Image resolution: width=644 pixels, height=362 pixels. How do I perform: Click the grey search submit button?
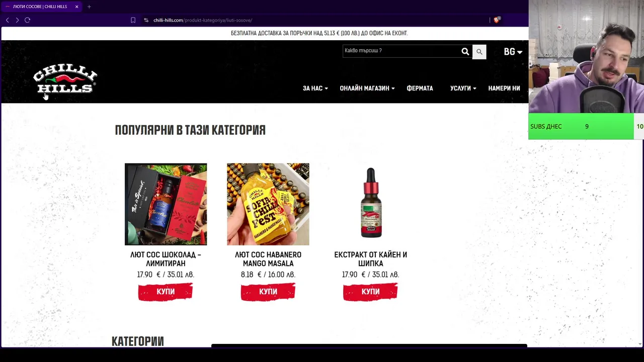coord(479,52)
